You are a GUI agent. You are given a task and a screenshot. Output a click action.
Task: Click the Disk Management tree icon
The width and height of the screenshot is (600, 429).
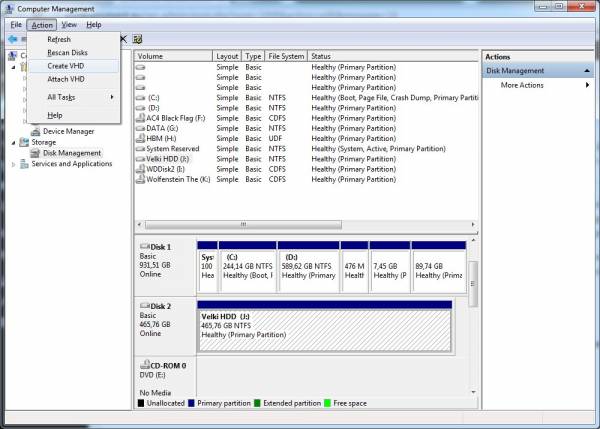(x=36, y=153)
